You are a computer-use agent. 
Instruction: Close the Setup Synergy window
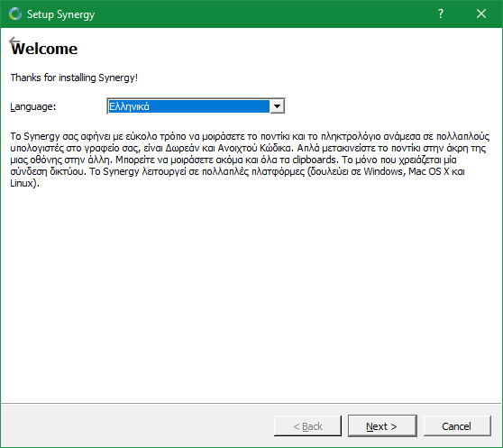click(480, 14)
